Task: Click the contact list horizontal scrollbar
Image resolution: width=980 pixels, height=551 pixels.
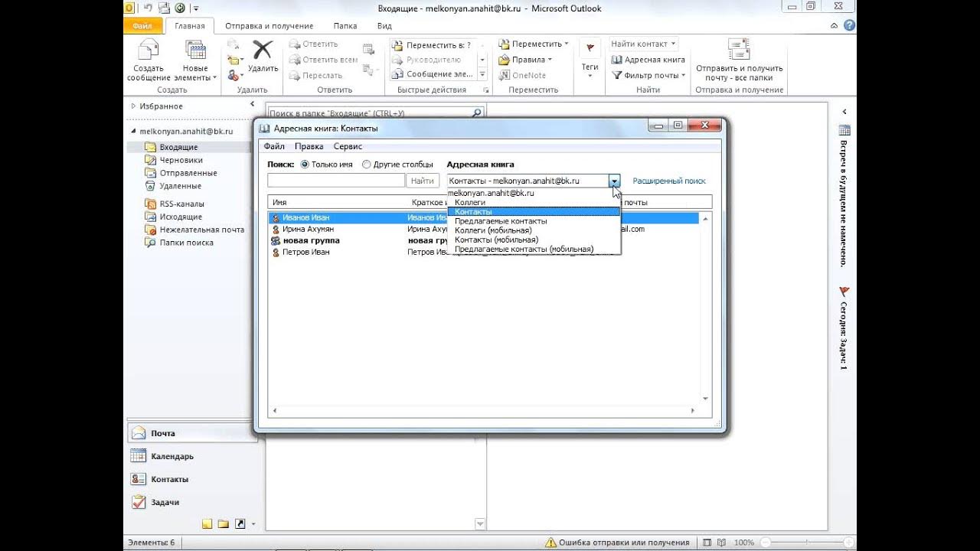Action: pyautogui.click(x=482, y=411)
